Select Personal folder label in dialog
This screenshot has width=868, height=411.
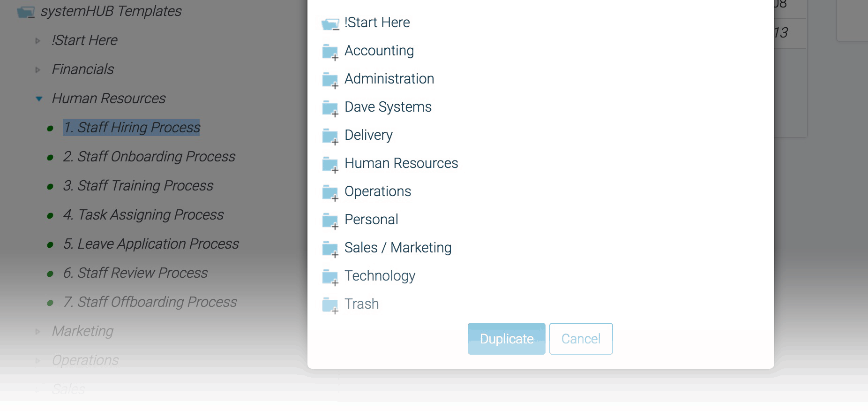371,220
